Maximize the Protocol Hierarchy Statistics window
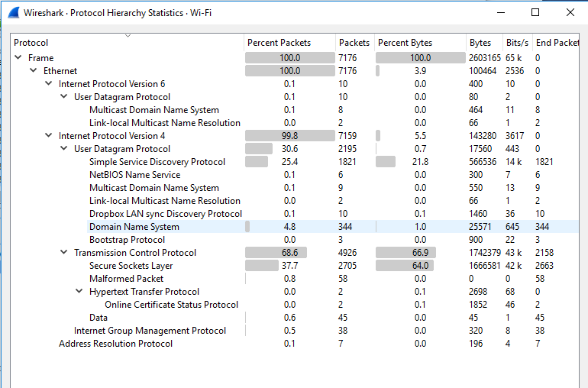The width and height of the screenshot is (588, 388). pos(535,12)
